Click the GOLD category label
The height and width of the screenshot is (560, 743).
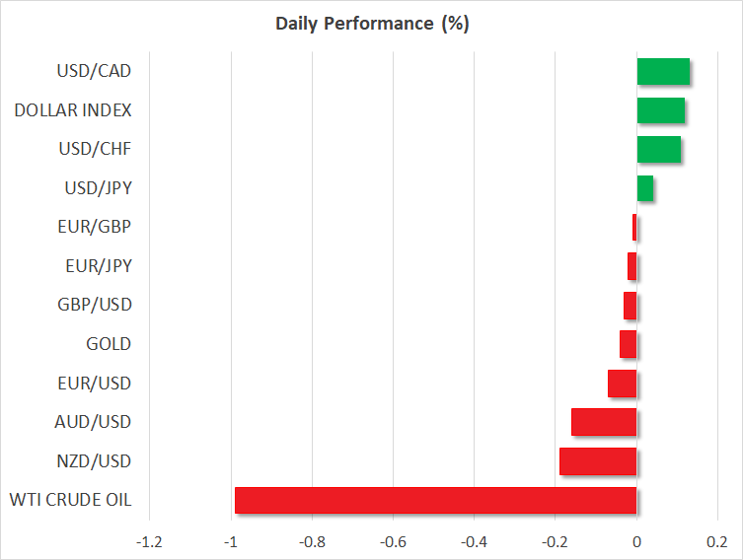coord(109,344)
